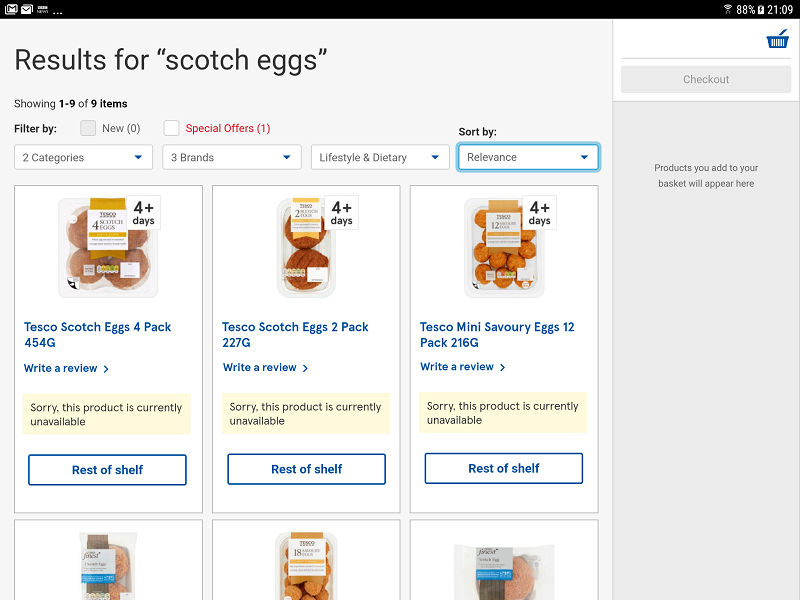Click Rest of shelf under Scotch Eggs 2 Pack
This screenshot has width=800, height=600.
pyautogui.click(x=306, y=469)
